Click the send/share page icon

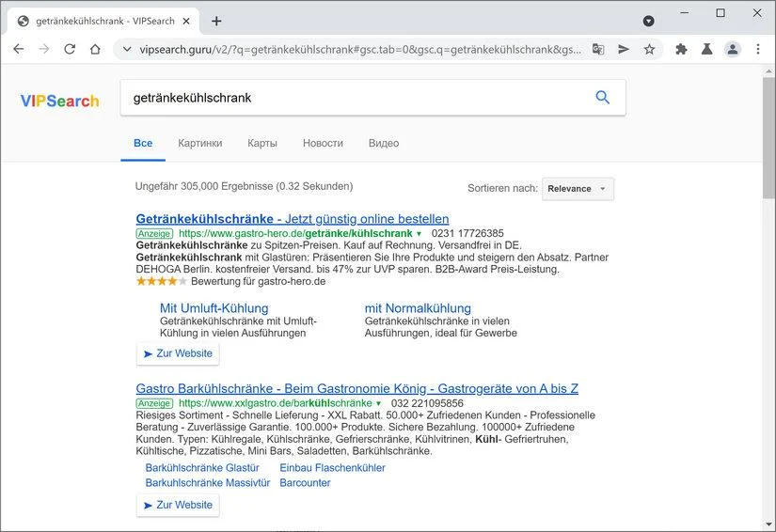(624, 49)
